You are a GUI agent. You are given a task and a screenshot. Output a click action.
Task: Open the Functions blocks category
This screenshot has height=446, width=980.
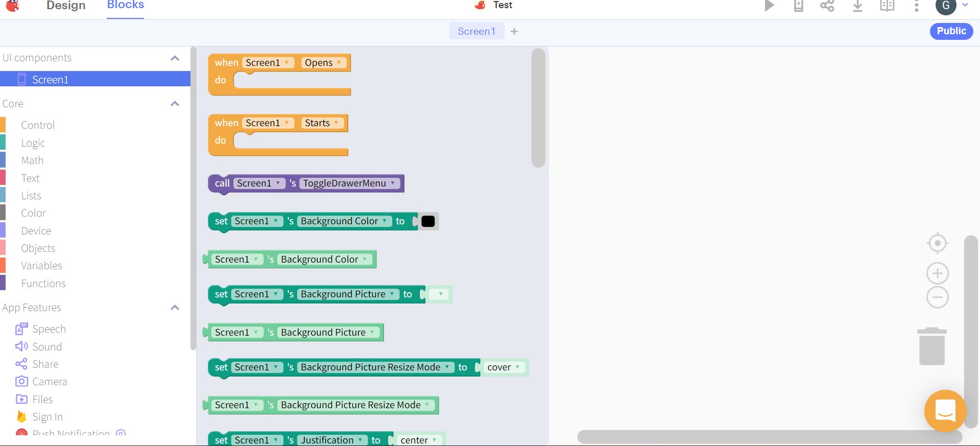click(43, 284)
